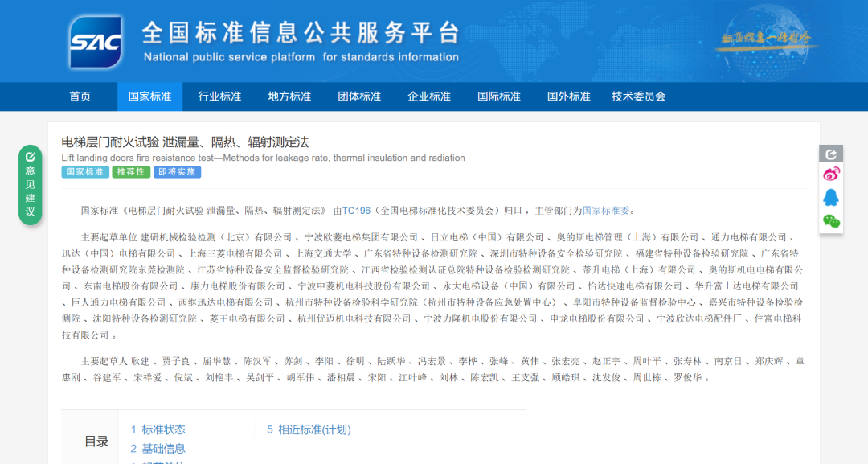Follow the TC196 committee link

point(356,211)
